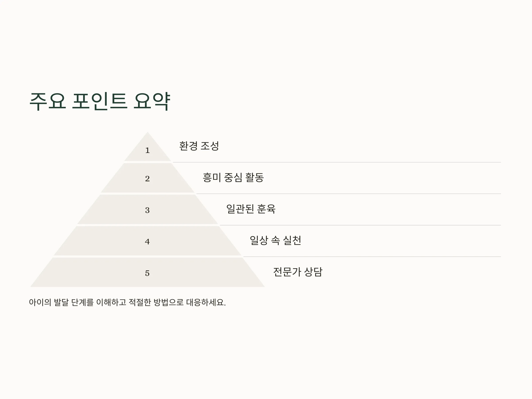
Task: Click pyramid tier number 3
Action: point(147,210)
